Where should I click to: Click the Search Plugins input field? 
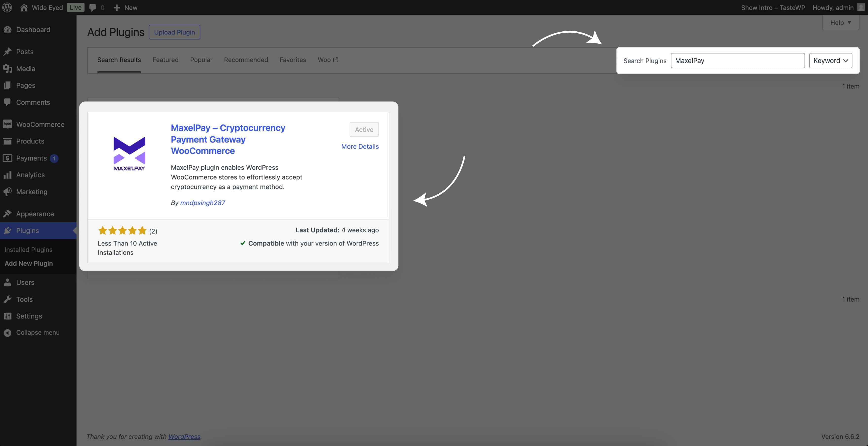(x=737, y=61)
